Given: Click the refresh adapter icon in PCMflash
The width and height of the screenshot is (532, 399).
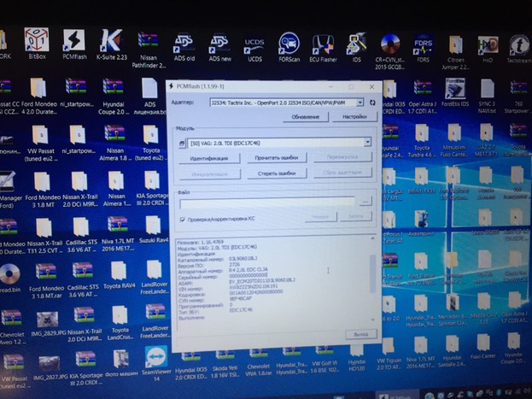Looking at the screenshot, I should pos(372,102).
